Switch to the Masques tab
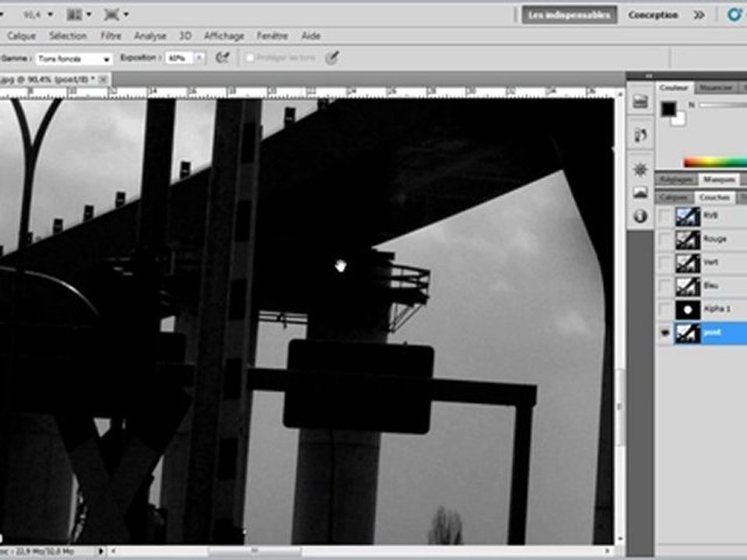747x560 pixels. [719, 180]
